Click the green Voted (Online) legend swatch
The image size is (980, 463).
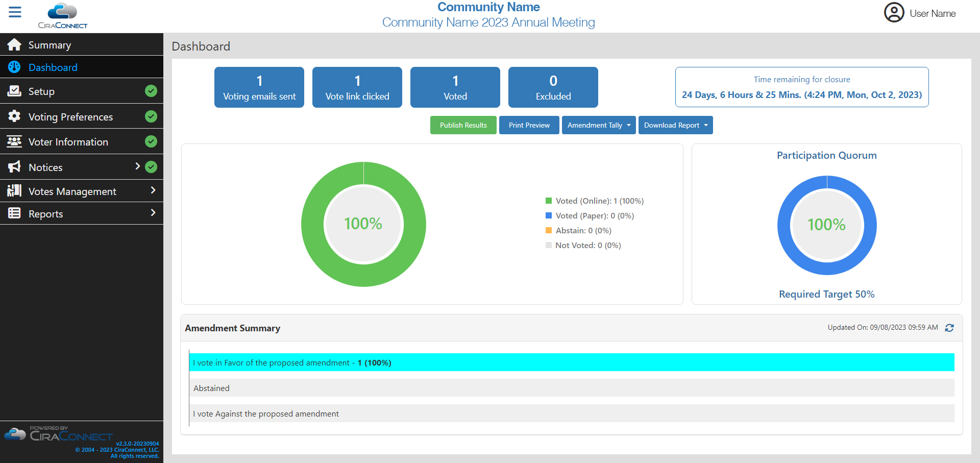coord(549,201)
